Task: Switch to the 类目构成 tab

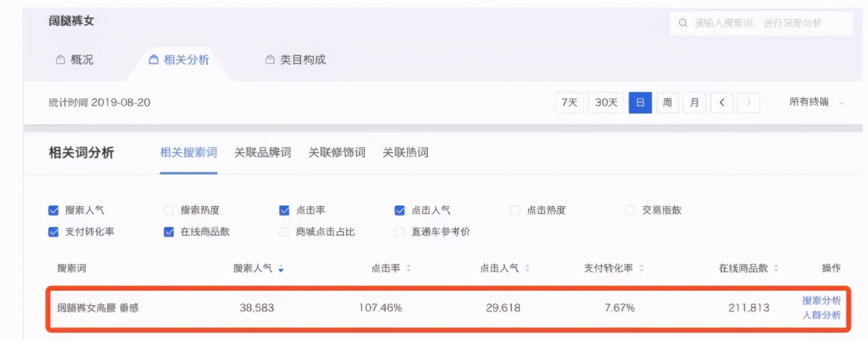Action: pyautogui.click(x=295, y=60)
